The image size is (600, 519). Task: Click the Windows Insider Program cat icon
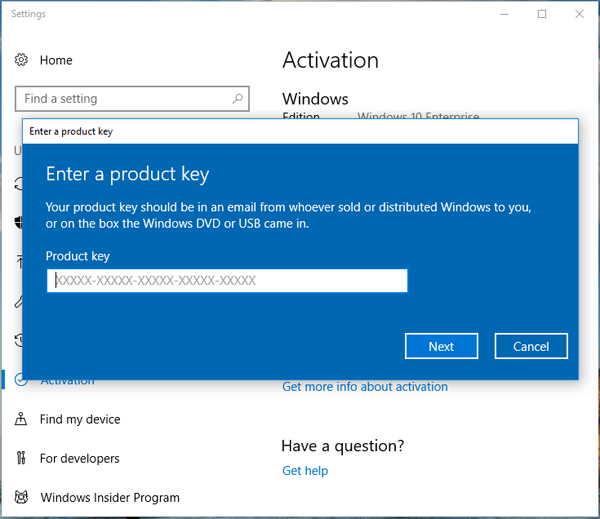pyautogui.click(x=21, y=497)
